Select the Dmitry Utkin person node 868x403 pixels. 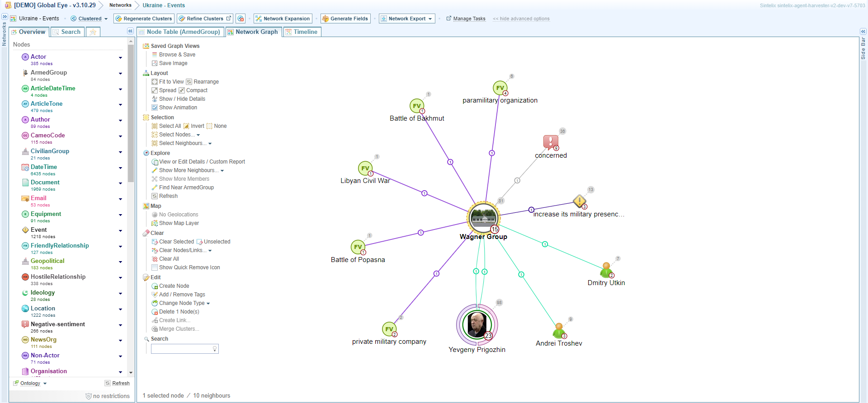pyautogui.click(x=606, y=270)
